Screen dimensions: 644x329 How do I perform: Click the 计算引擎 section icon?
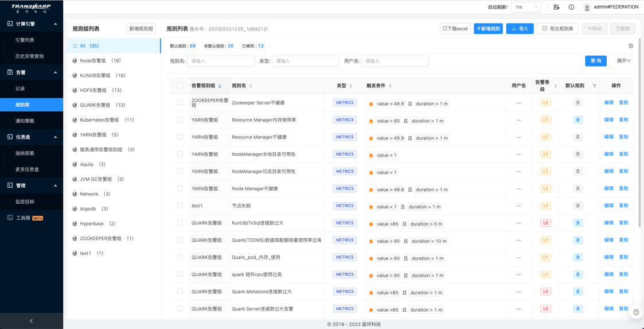pos(10,24)
